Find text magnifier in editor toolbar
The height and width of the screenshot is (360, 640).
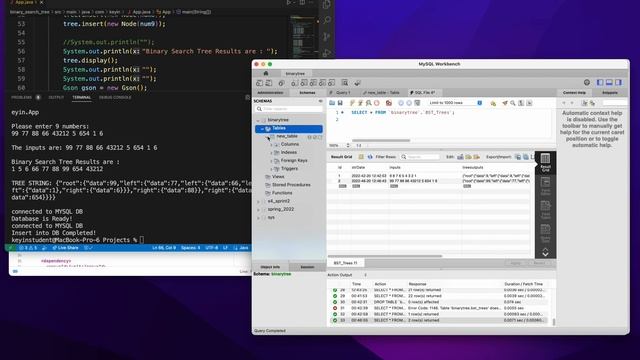pos(513,103)
